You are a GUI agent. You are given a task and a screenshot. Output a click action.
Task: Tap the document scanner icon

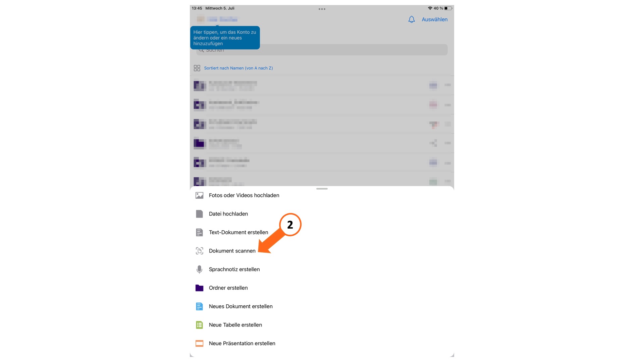(x=199, y=251)
